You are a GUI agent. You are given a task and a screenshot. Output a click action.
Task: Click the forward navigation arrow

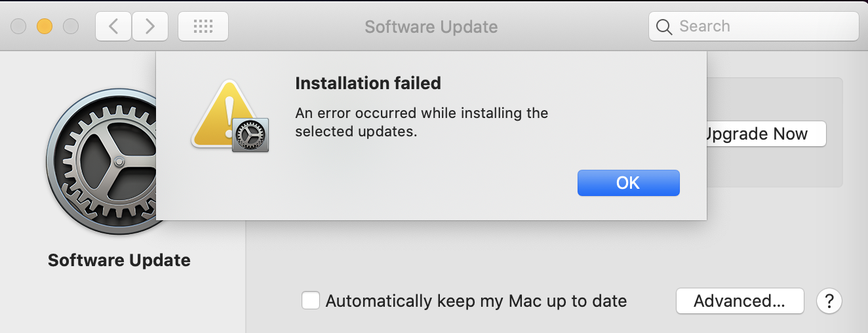(150, 26)
